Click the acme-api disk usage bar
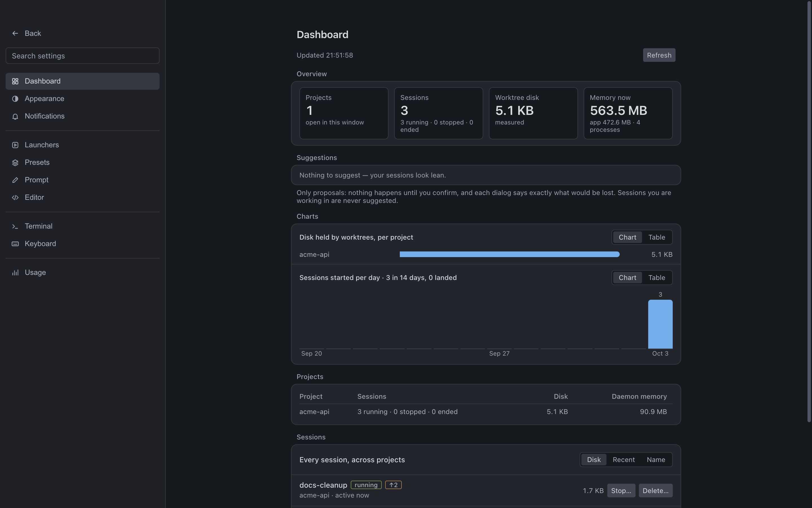 pyautogui.click(x=509, y=254)
